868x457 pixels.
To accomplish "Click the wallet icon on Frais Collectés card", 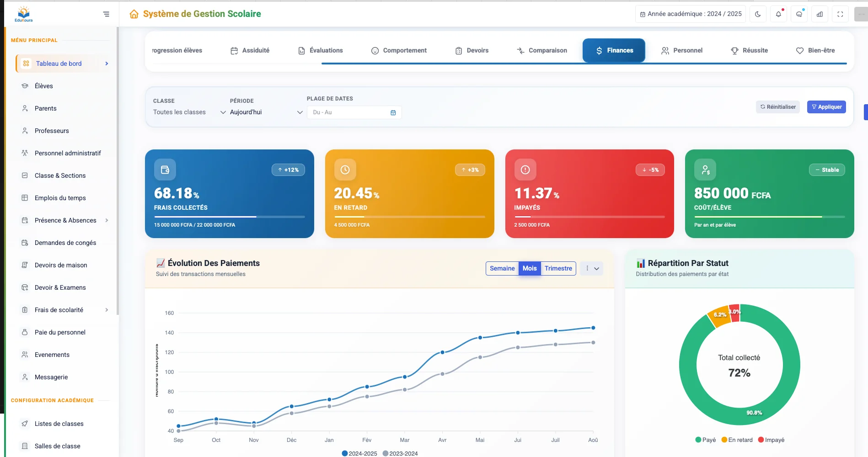I will (165, 170).
